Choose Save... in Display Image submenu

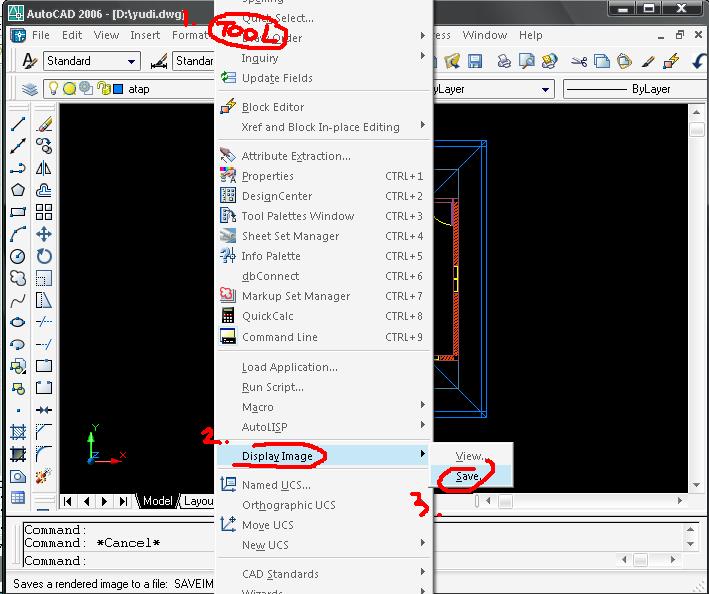click(x=471, y=476)
